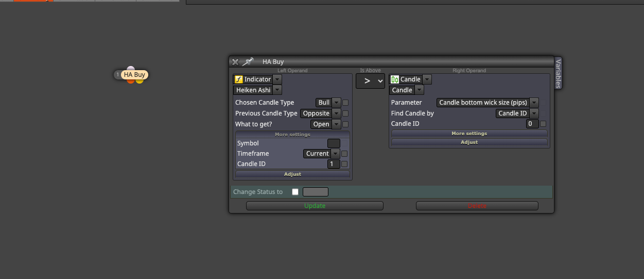Click the Change Status to color field

pyautogui.click(x=315, y=192)
